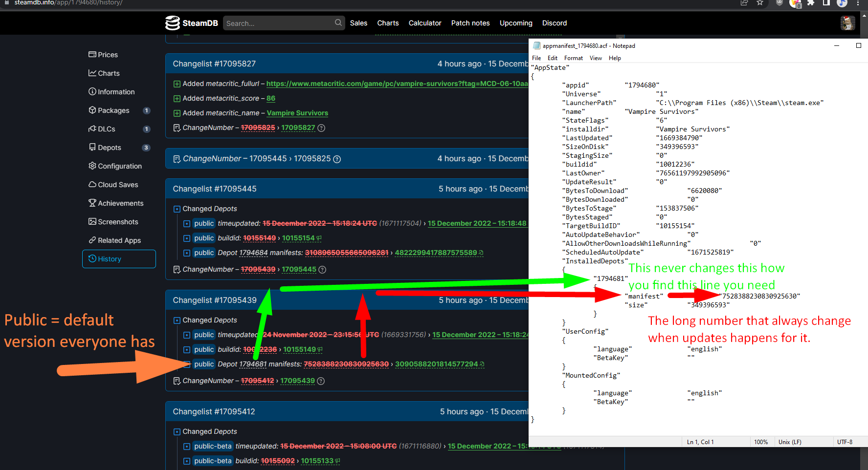Click the magnifier icon in the SteamDB search box

coord(338,23)
